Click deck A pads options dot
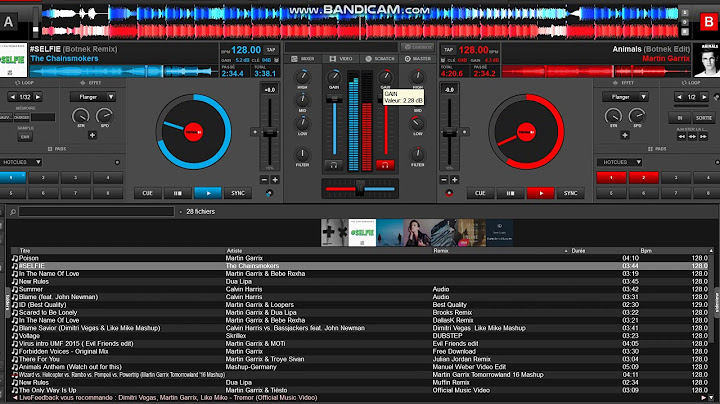The height and width of the screenshot is (404, 720). [117, 163]
